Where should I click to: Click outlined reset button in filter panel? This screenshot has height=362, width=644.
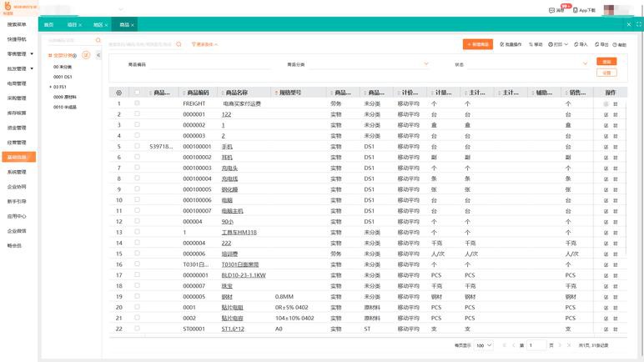(606, 73)
